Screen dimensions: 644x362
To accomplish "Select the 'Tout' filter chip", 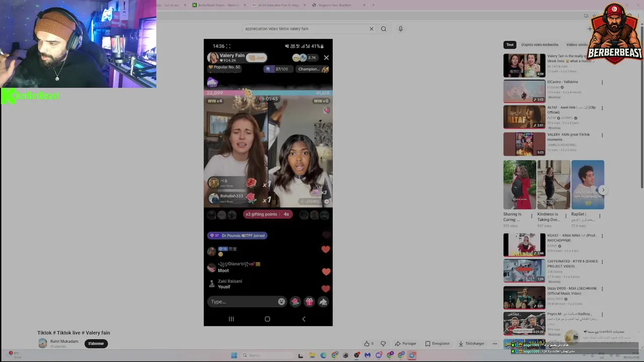I will (510, 45).
